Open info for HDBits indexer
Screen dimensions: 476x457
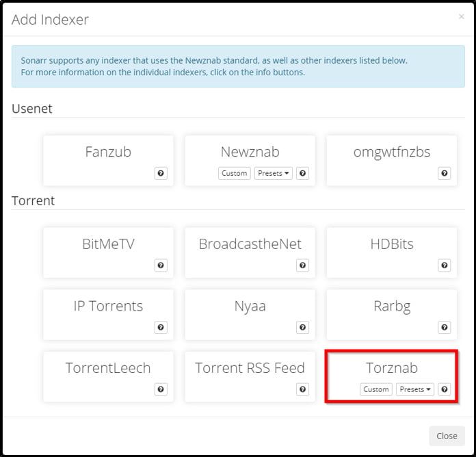[444, 265]
